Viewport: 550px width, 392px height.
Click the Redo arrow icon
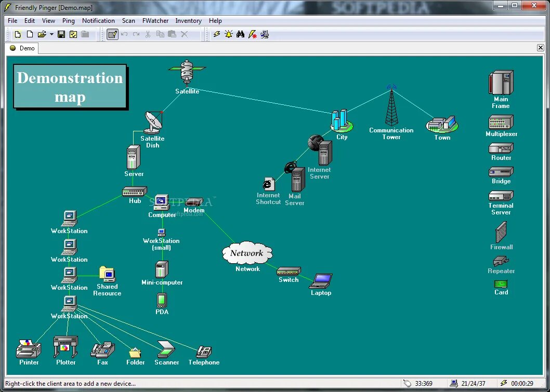[136, 34]
